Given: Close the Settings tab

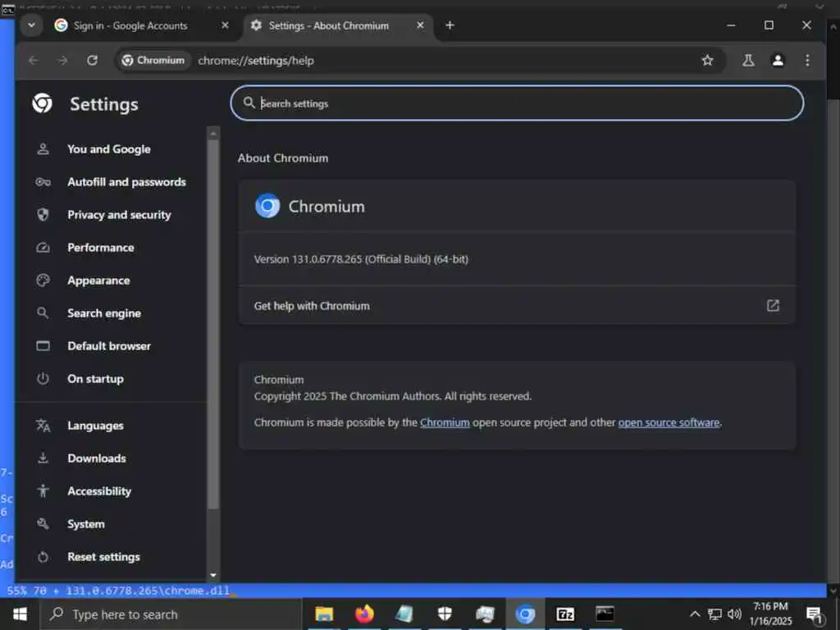Looking at the screenshot, I should click(421, 25).
